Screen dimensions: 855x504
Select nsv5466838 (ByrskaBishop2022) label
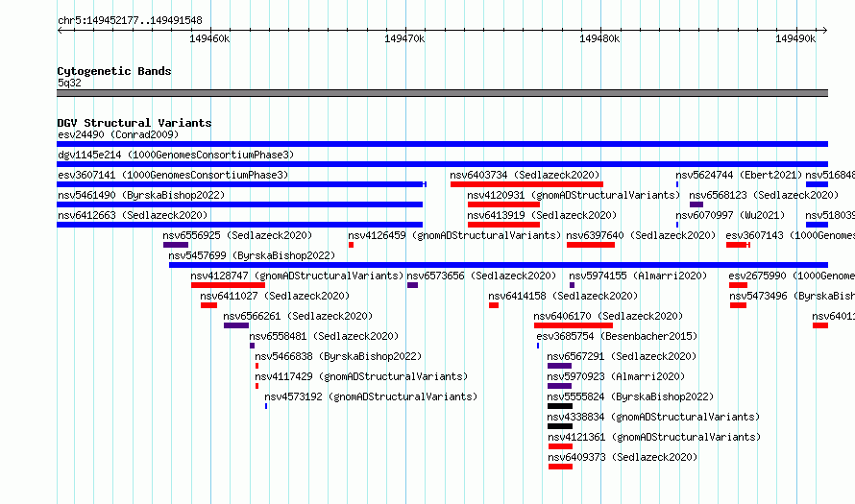click(338, 356)
